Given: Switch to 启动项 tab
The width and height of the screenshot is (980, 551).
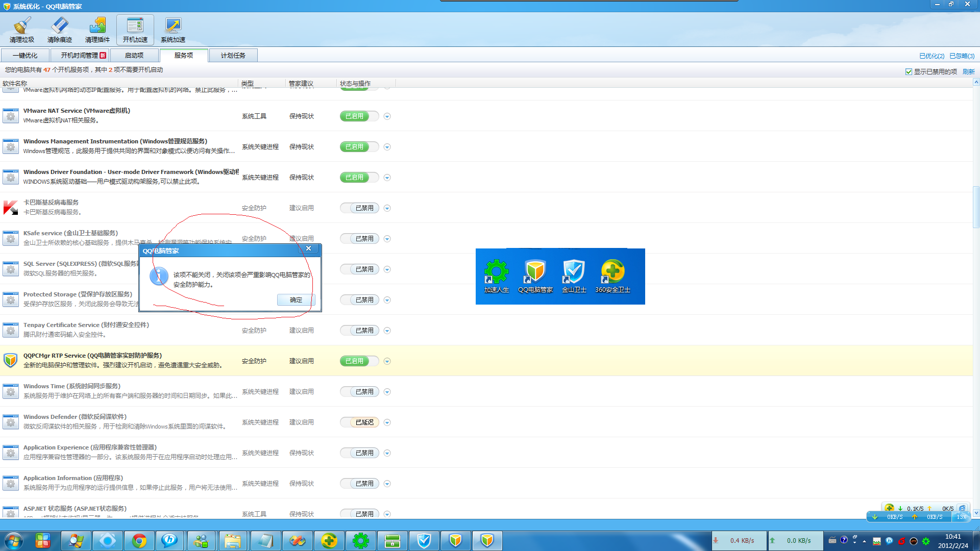Looking at the screenshot, I should pos(134,56).
